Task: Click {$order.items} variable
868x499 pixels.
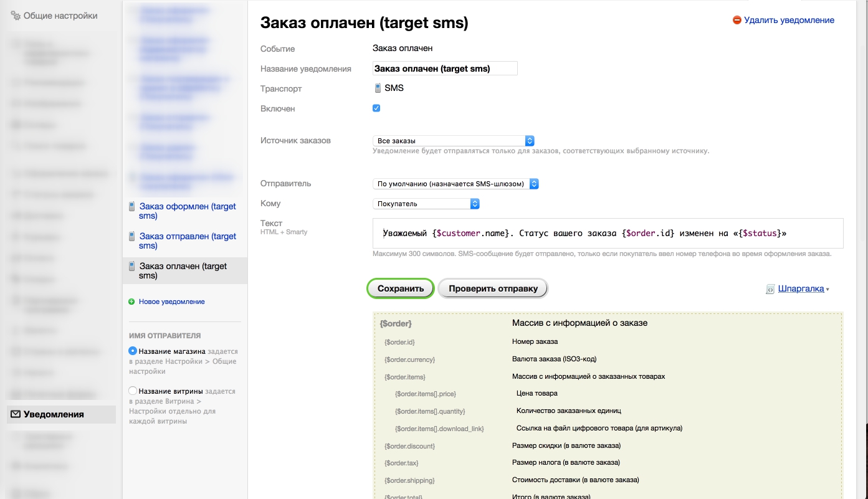Action: tap(405, 377)
